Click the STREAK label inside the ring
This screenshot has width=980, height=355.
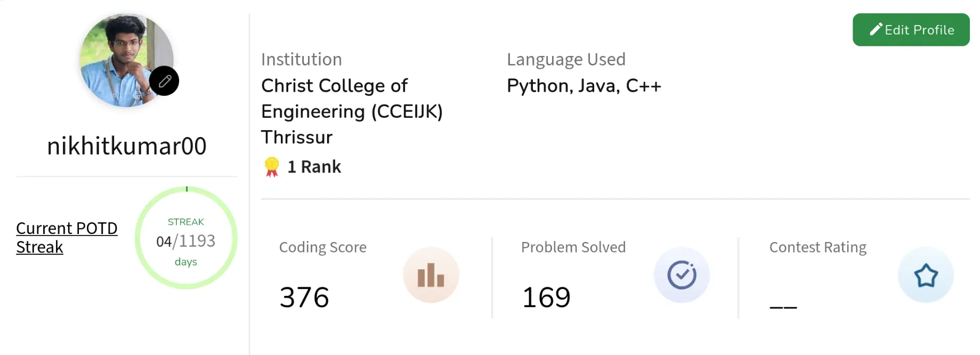click(x=185, y=222)
